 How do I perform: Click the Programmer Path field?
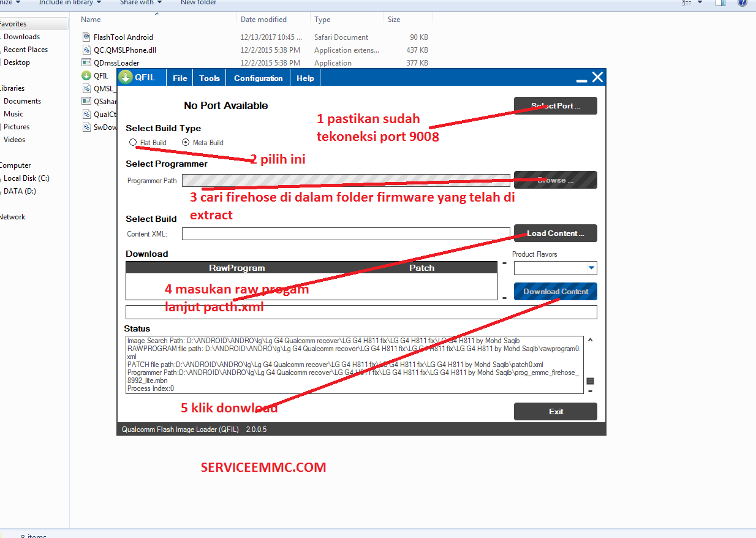[x=346, y=180]
